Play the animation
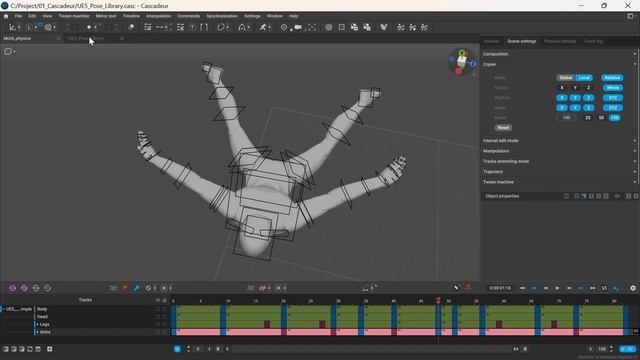Viewport: 640px width, 360px height. pos(557,288)
